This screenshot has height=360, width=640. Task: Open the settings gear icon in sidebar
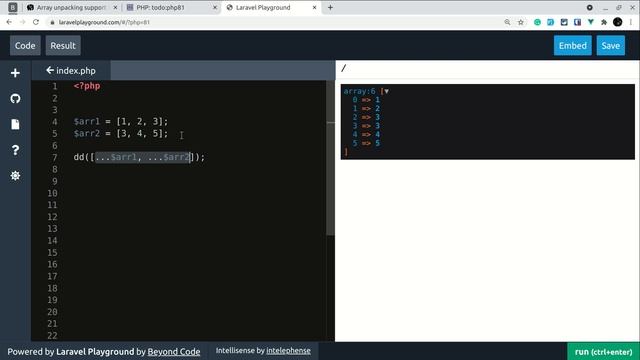pos(15,176)
